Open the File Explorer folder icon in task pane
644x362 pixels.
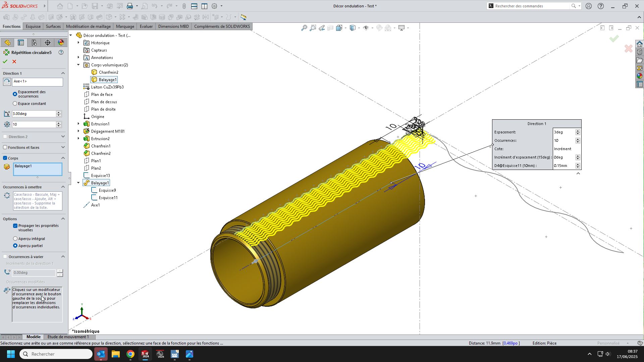(640, 60)
